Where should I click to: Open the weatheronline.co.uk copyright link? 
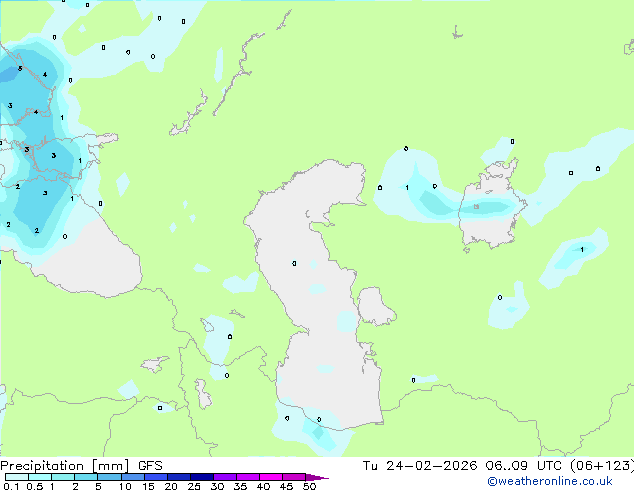click(549, 481)
